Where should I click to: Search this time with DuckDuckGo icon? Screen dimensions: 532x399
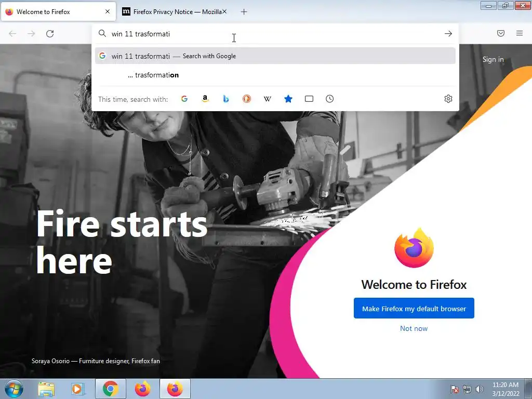(247, 99)
